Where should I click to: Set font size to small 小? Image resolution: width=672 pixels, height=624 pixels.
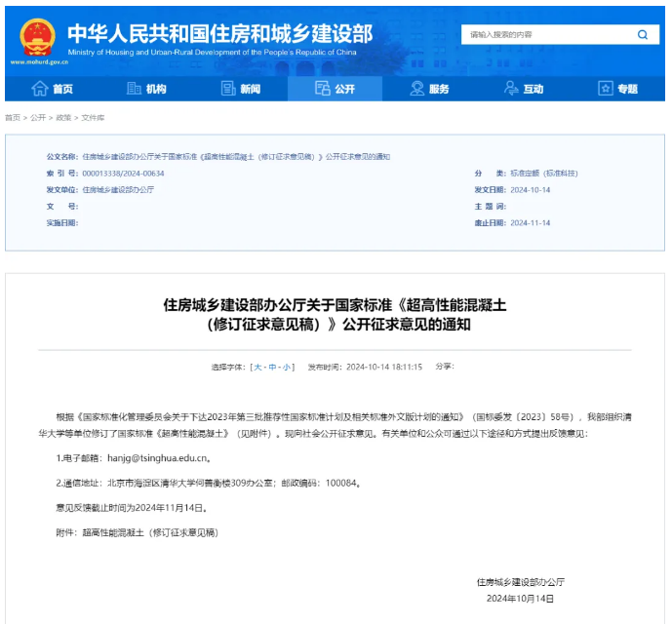[286, 367]
